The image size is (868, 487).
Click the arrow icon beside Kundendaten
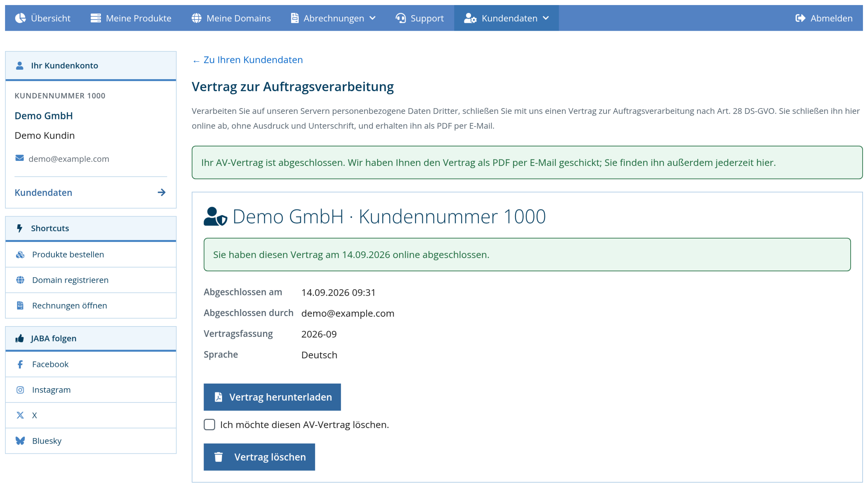(162, 192)
